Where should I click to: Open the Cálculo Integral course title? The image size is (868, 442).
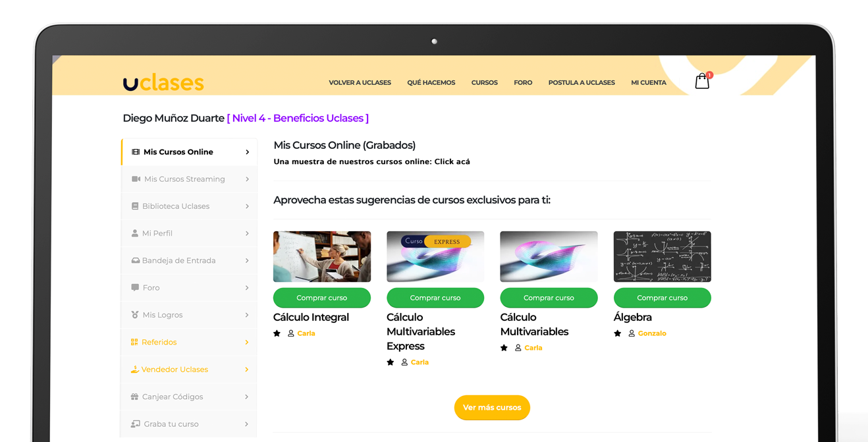[311, 318]
